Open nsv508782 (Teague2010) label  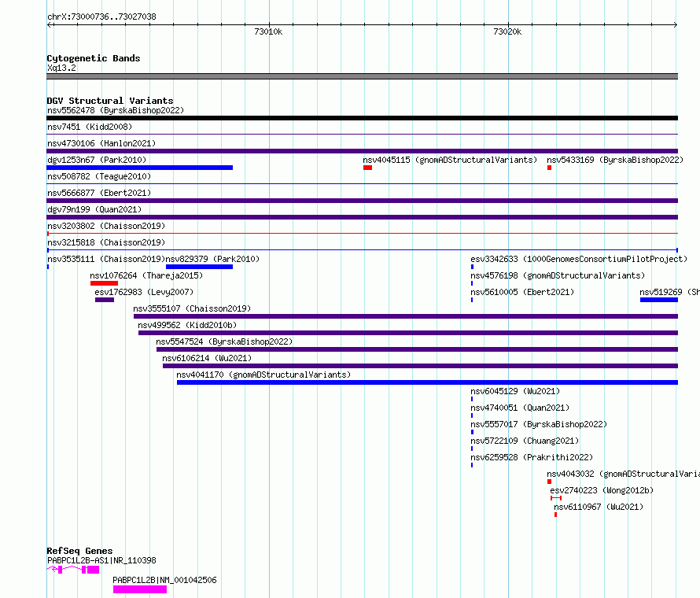(x=99, y=176)
